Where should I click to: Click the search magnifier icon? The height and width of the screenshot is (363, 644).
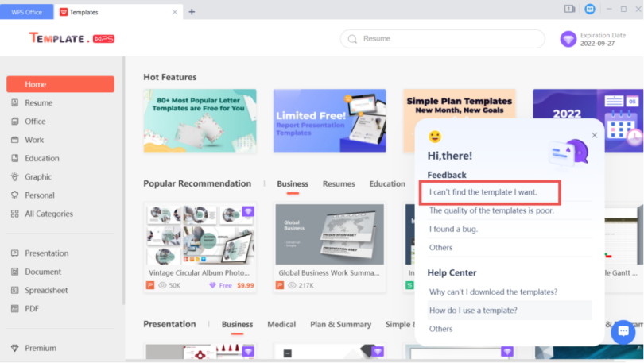coord(353,39)
